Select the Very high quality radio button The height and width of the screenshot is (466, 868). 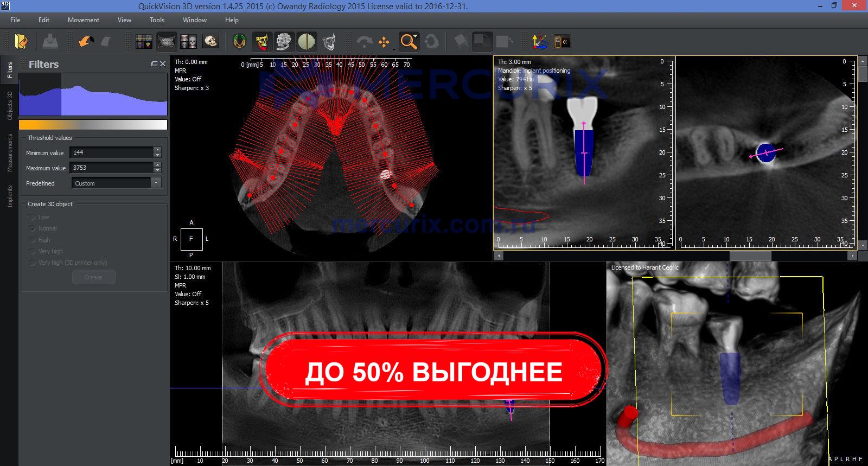point(33,251)
